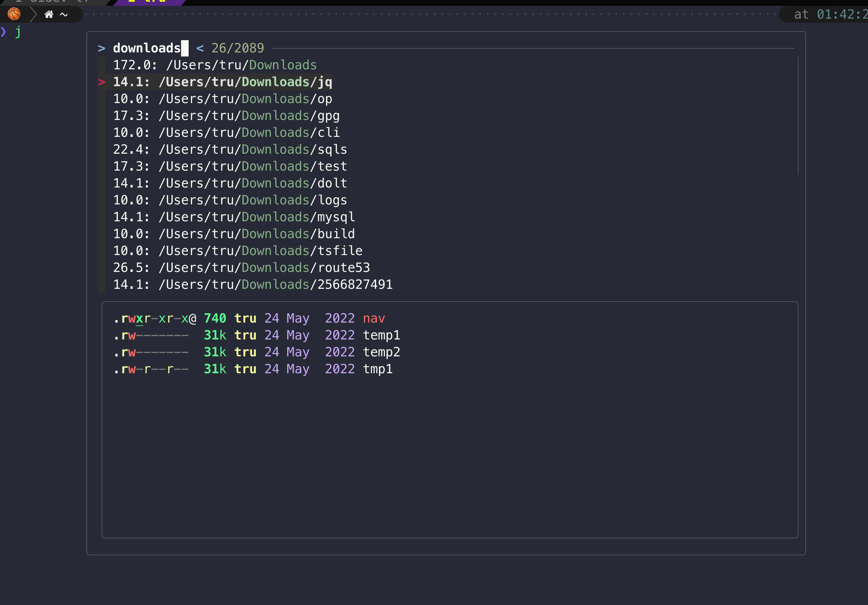Switch to the first gray terminal tab
The image size is (868, 605).
pos(53,2)
